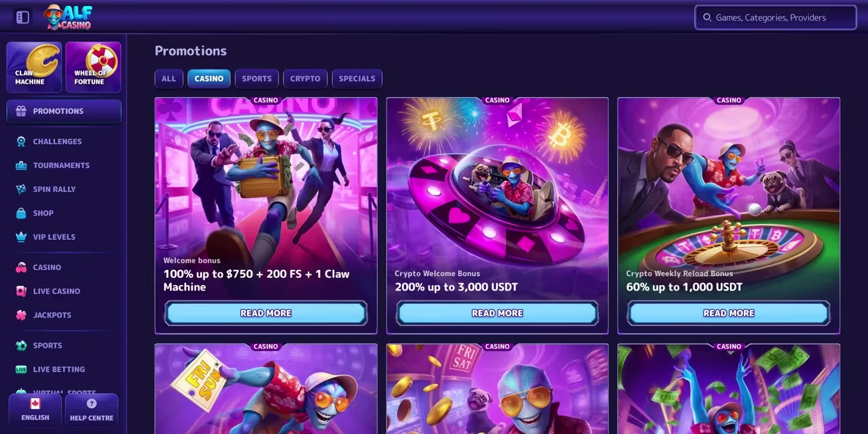The width and height of the screenshot is (868, 434).
Task: Collapse the sidebar with the panel icon
Action: [x=23, y=17]
